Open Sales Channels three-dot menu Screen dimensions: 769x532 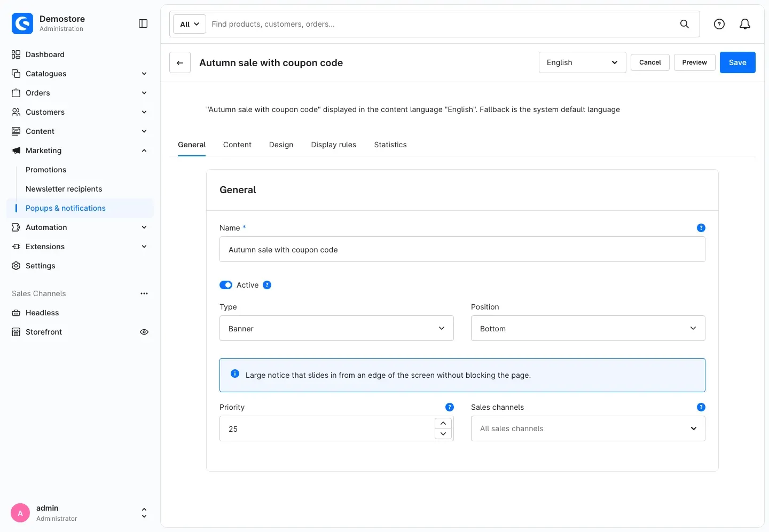(x=144, y=293)
